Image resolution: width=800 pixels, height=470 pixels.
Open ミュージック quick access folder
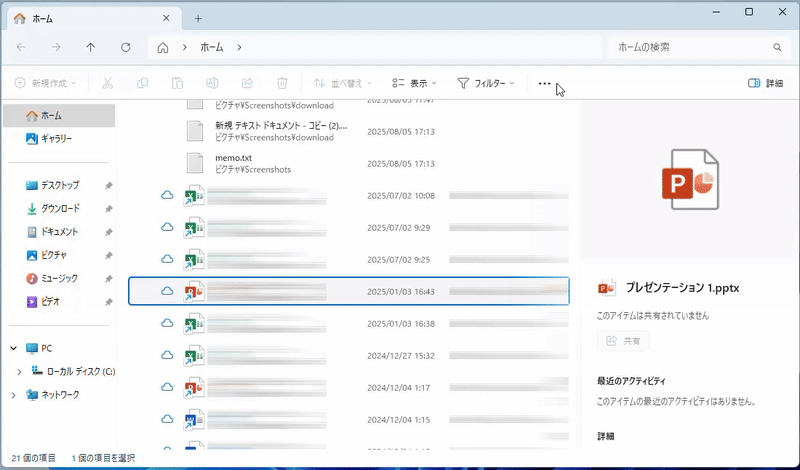click(x=59, y=278)
